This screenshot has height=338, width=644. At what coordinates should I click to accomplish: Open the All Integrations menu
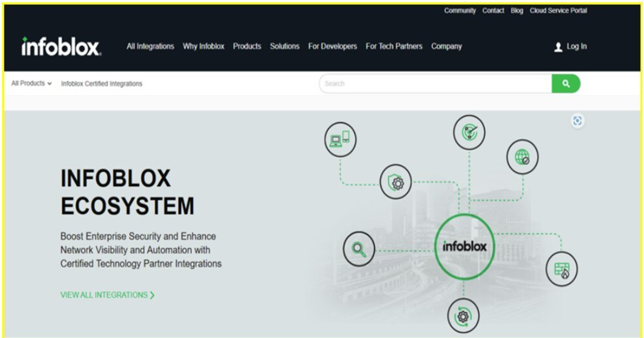[150, 47]
